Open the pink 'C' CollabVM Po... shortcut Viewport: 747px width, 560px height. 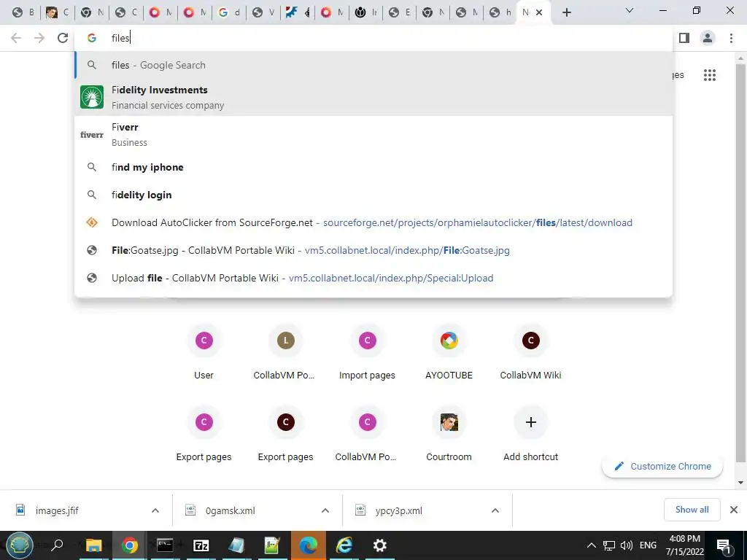368,433
